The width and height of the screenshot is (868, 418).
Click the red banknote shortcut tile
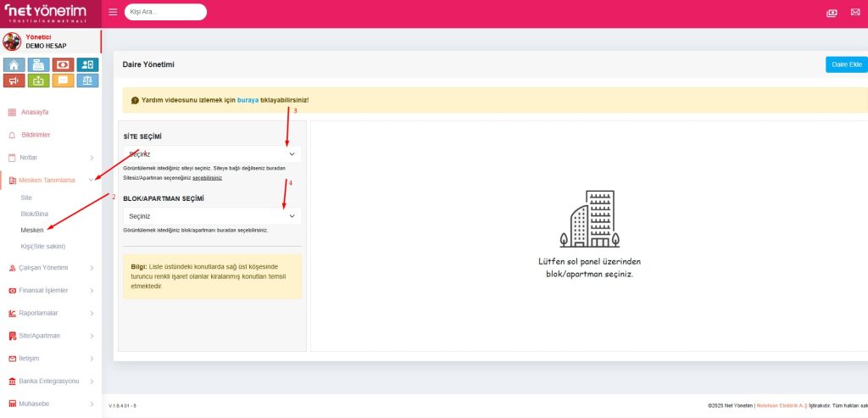63,64
